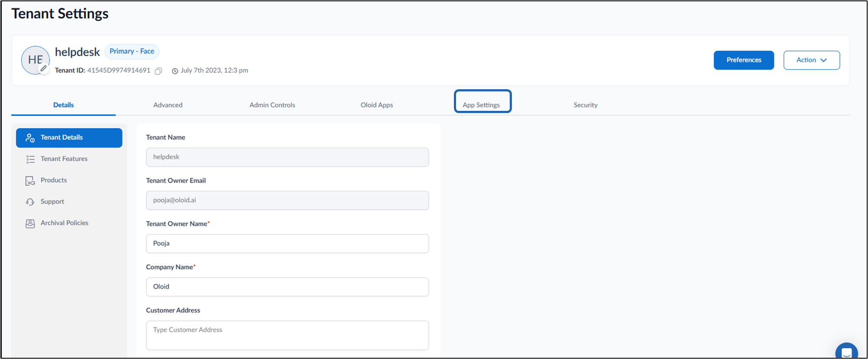Viewport: 868px width, 359px height.
Task: Open the Security tab
Action: (x=585, y=105)
